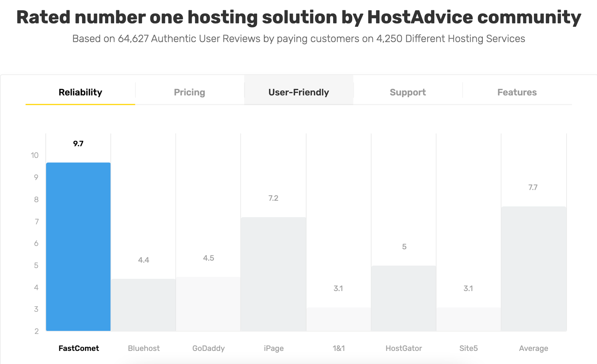Click the Bluehost bar in chart

[143, 305]
